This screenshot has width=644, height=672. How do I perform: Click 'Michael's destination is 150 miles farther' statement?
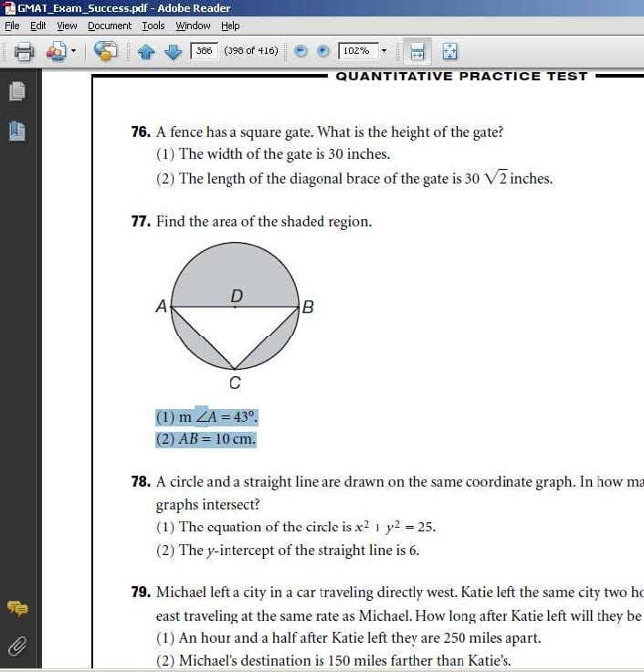333,660
